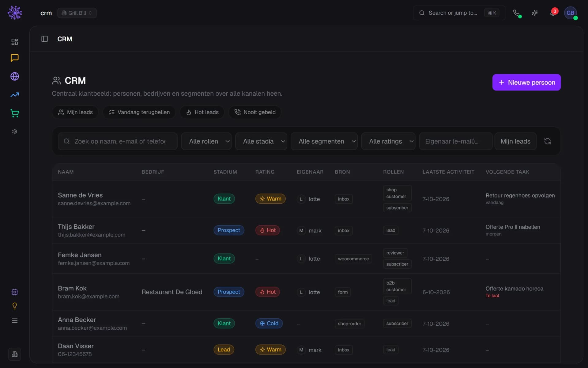Click the snowflake app logo

click(15, 13)
